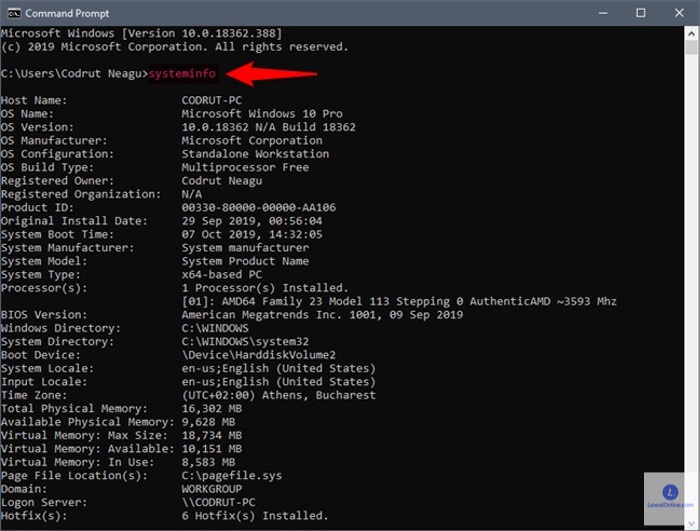Click logon server value '\\CODRUT-PC'

tap(218, 502)
